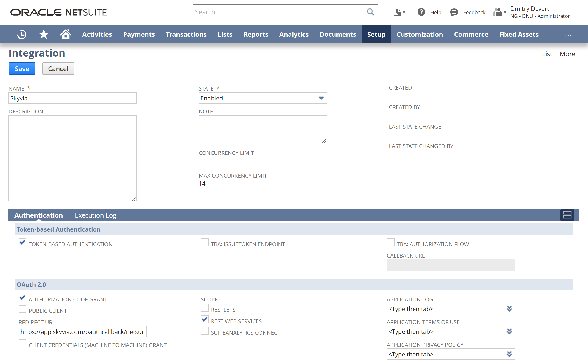Screen dimensions: 588x364
Task: Switch to the Execution Log tab
Action: click(96, 215)
